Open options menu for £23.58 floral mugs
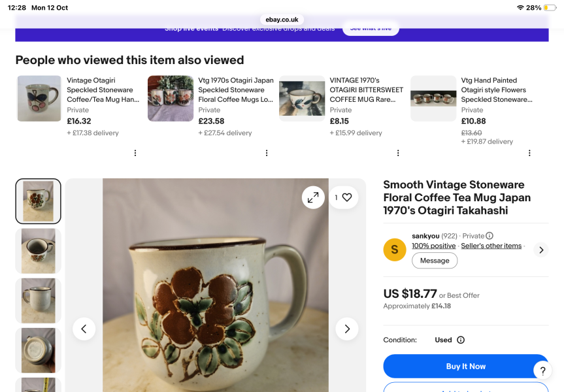The image size is (564, 392). [267, 153]
